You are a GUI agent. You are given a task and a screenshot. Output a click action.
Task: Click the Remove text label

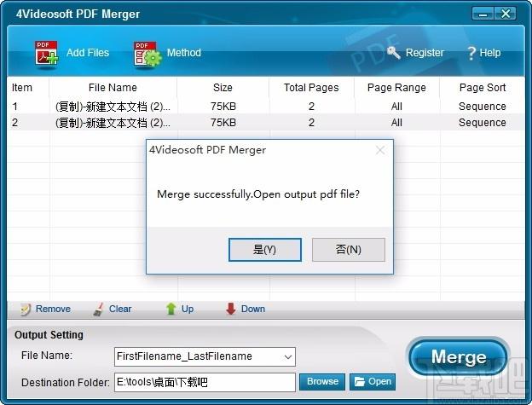click(x=53, y=309)
